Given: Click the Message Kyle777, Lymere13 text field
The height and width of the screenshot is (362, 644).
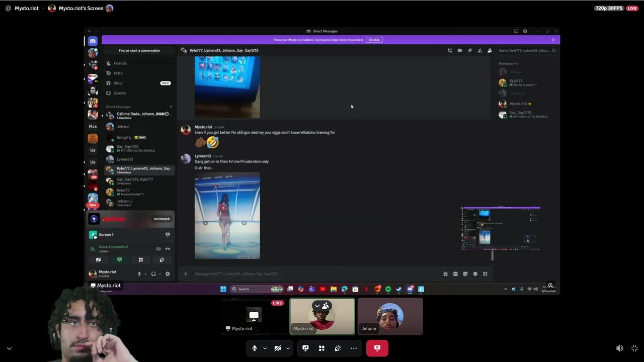Looking at the screenshot, I should click(x=314, y=274).
